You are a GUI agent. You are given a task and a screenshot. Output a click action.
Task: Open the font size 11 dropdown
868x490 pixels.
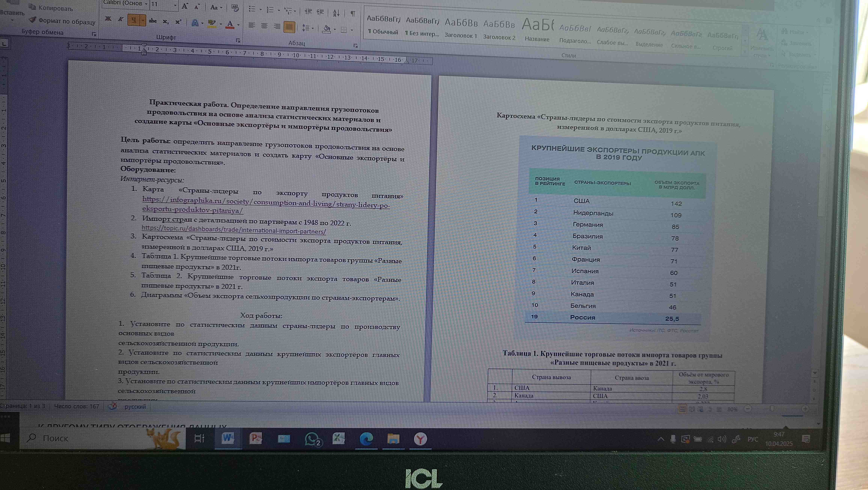[x=175, y=5]
